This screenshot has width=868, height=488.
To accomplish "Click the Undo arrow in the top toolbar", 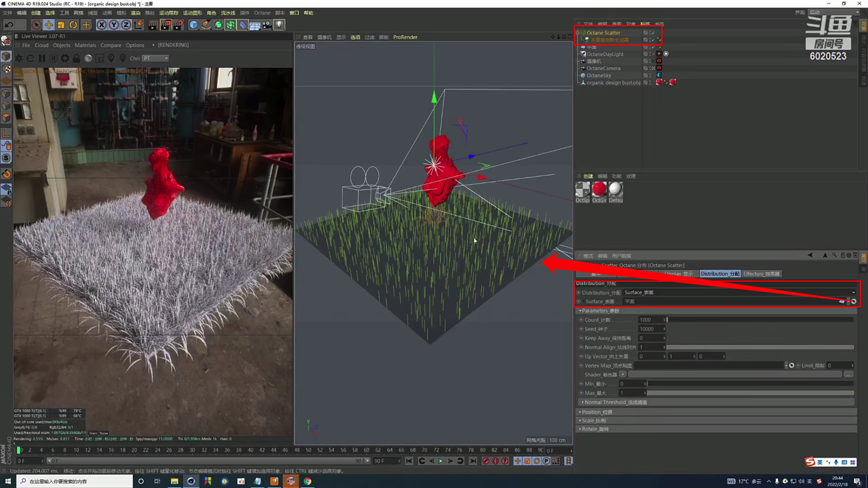I will (9, 25).
